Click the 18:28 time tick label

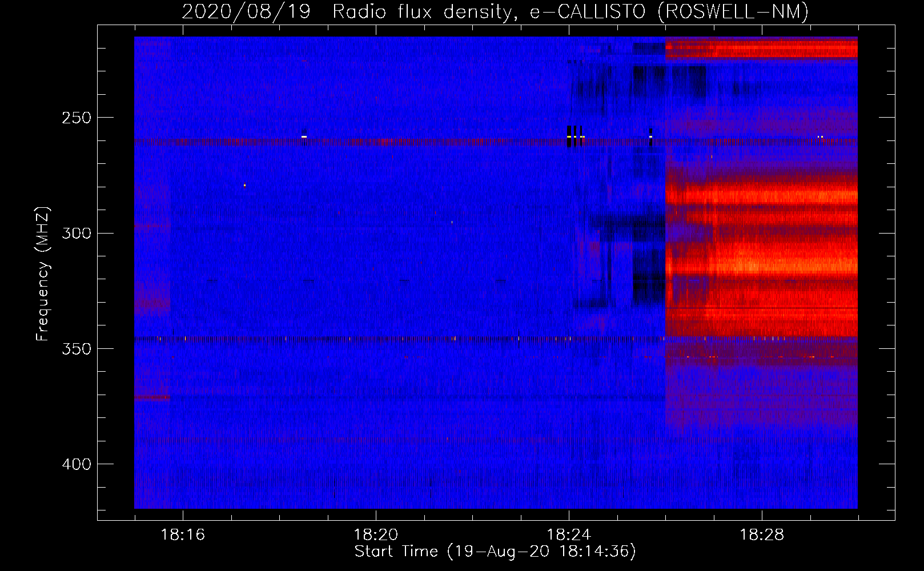click(762, 535)
